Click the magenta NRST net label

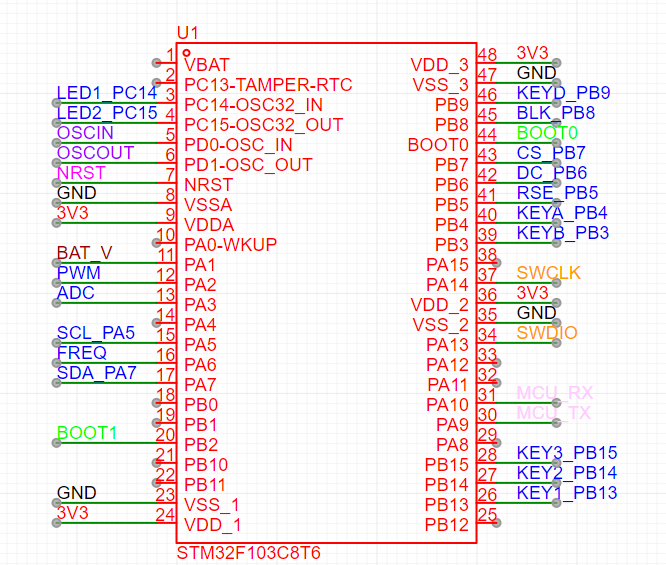81,173
